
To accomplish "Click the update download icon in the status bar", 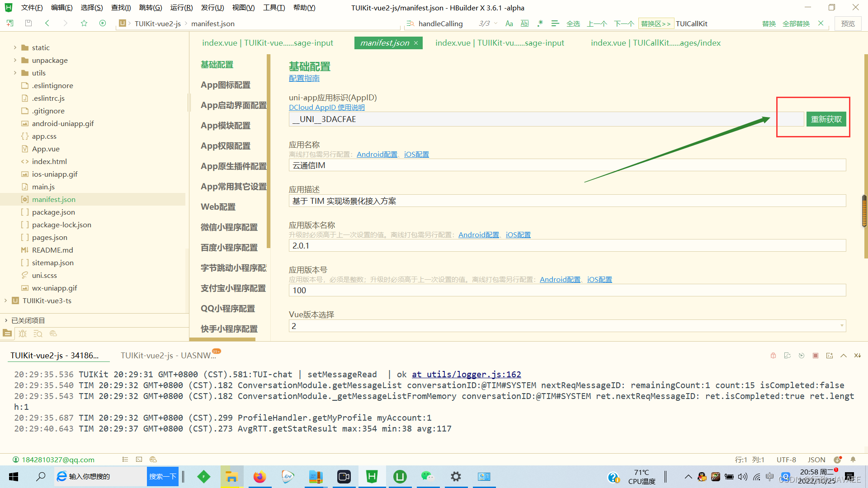I will tap(838, 460).
